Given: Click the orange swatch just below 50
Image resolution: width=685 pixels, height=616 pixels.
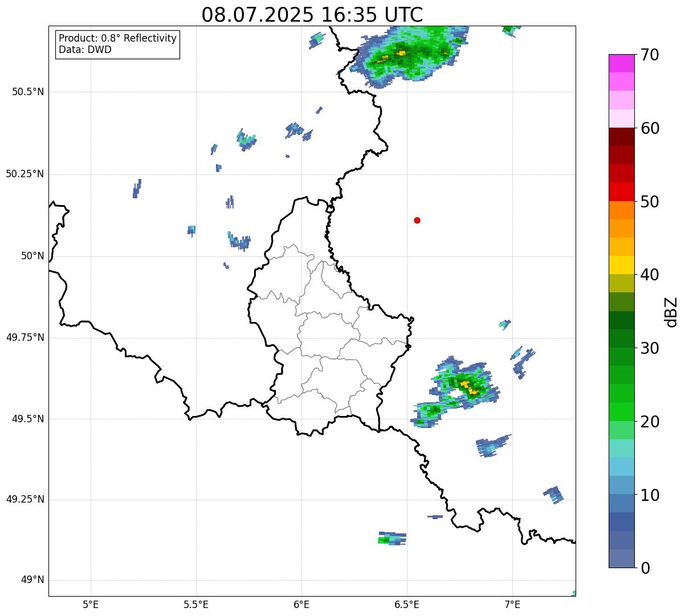Looking at the screenshot, I should [x=622, y=210].
